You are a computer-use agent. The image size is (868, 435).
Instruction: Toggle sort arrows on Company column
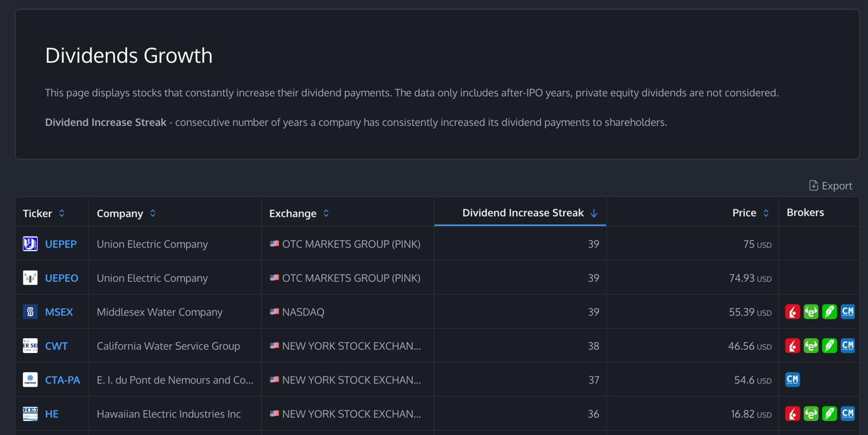coord(153,213)
